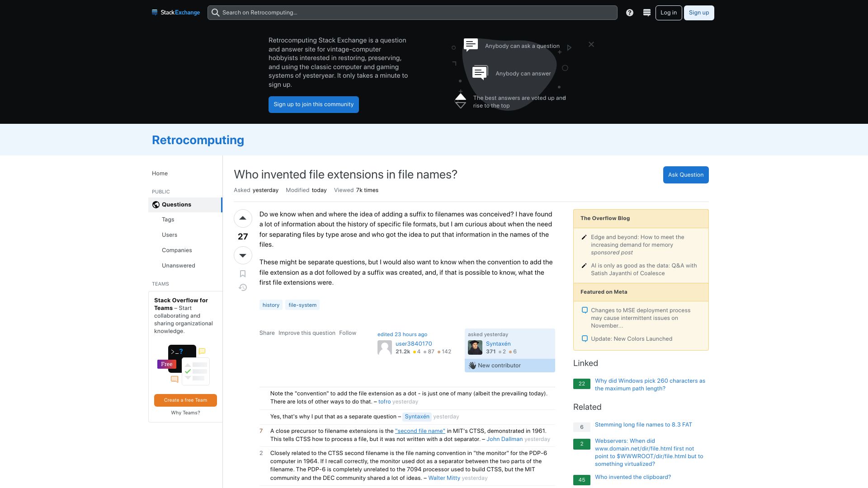The height and width of the screenshot is (488, 868).
Task: Follow this question
Action: coord(348,333)
